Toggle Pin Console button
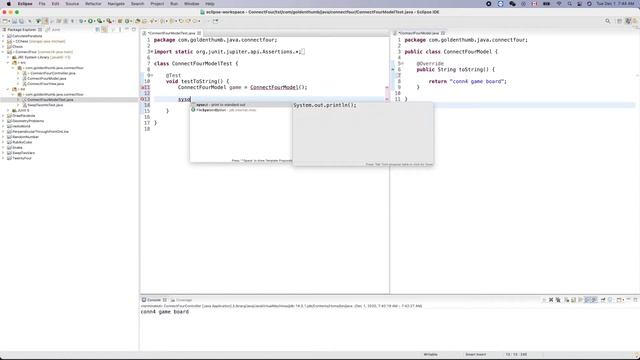The height and width of the screenshot is (360, 640). pyautogui.click(x=603, y=300)
